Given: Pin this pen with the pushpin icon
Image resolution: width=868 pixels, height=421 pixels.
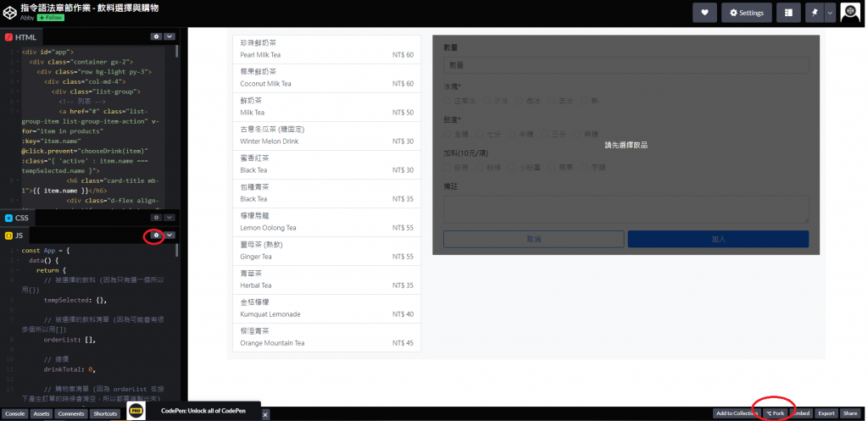Looking at the screenshot, I should pos(815,13).
